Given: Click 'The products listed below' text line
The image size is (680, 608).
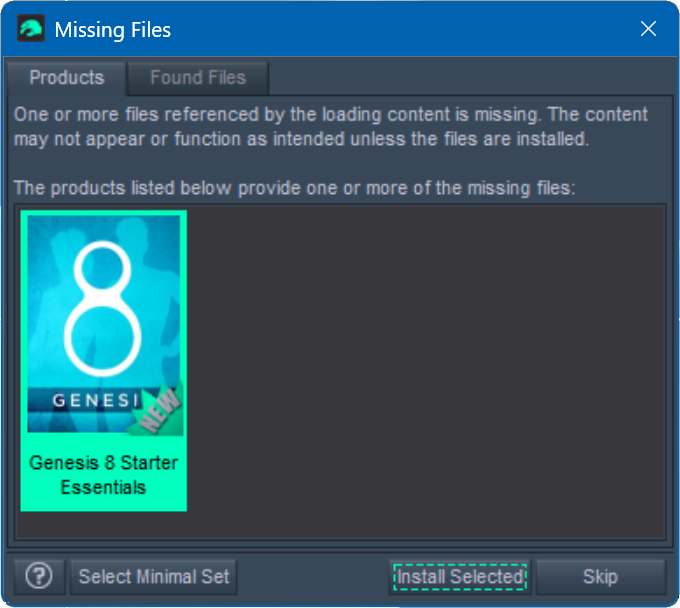Looking at the screenshot, I should coord(294,188).
